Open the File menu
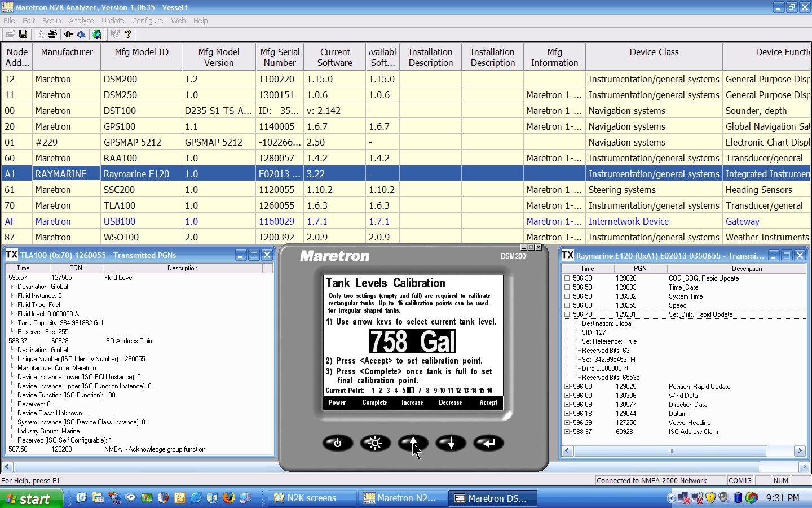 [9, 20]
